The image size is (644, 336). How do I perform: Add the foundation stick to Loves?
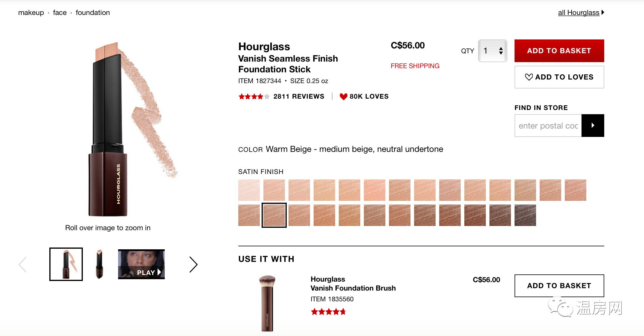[559, 77]
